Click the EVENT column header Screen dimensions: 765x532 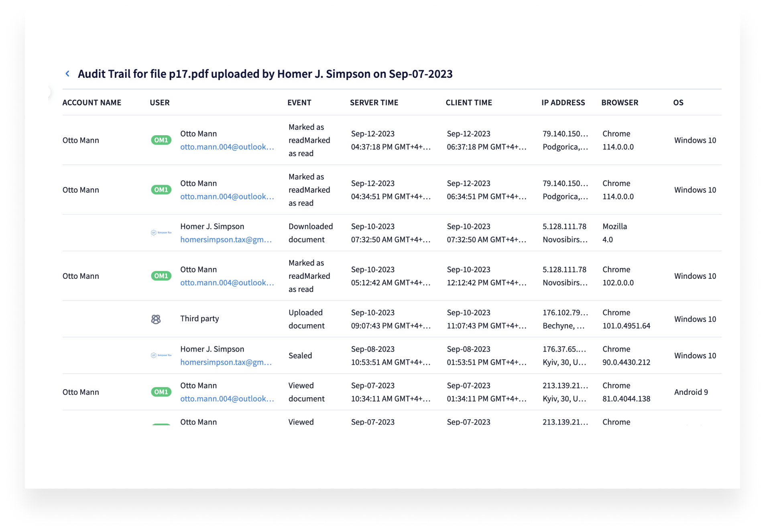coord(299,102)
